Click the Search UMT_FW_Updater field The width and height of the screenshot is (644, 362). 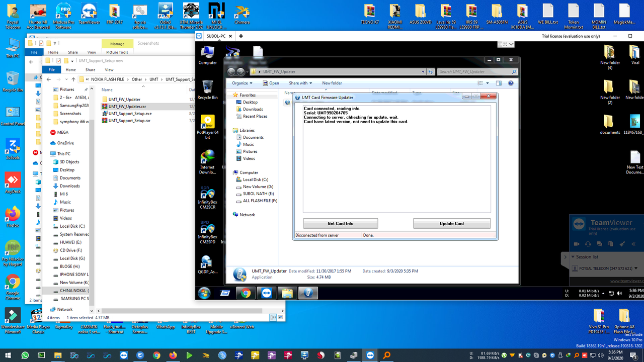tap(477, 72)
